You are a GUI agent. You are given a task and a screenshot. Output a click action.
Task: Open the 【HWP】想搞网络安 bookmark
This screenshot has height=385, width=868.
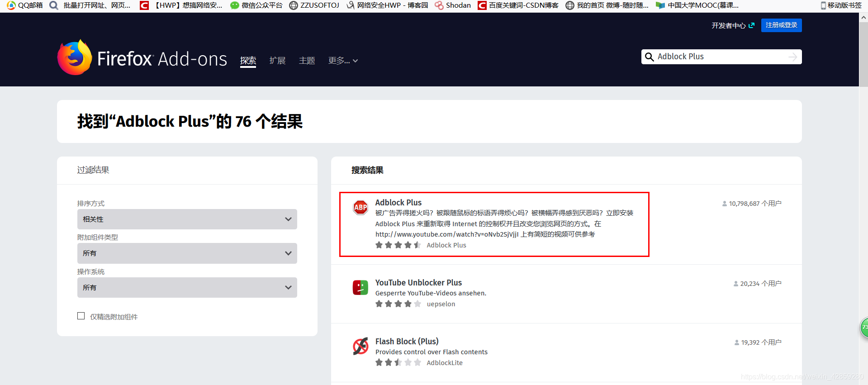point(181,5)
